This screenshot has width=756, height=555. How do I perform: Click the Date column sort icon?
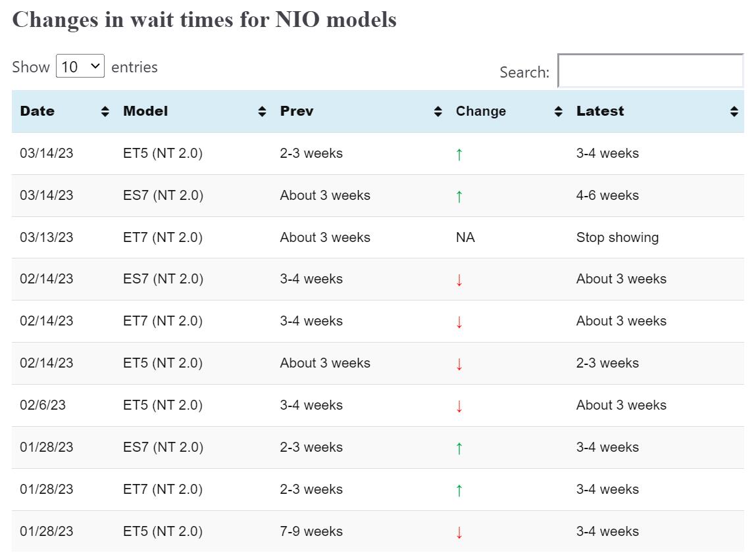pos(105,111)
